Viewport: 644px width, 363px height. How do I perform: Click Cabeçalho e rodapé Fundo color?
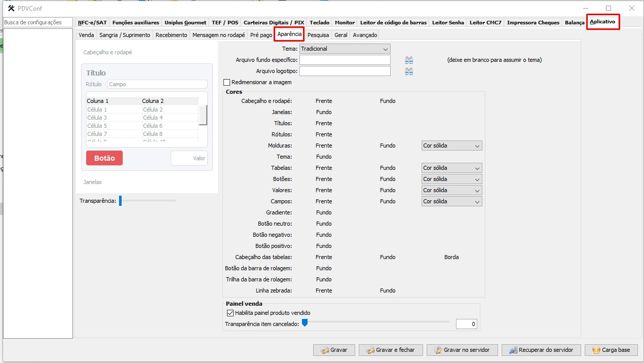(x=388, y=101)
